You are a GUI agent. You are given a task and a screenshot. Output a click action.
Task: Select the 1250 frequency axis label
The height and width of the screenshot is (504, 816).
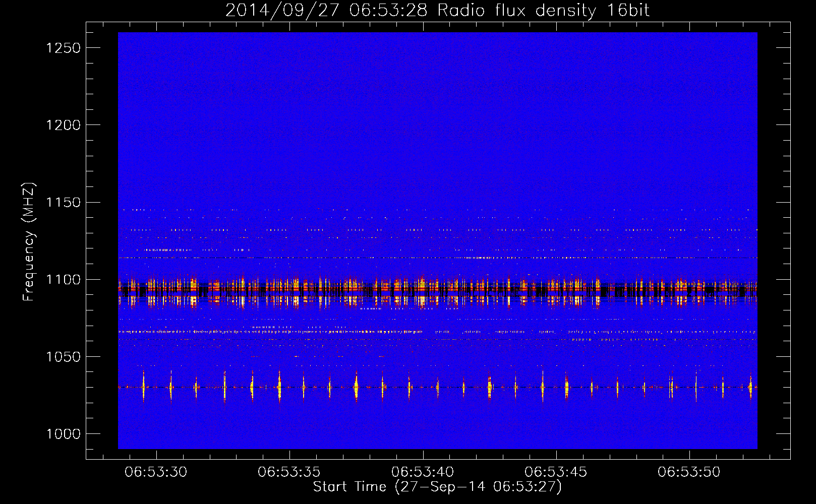tap(64, 48)
